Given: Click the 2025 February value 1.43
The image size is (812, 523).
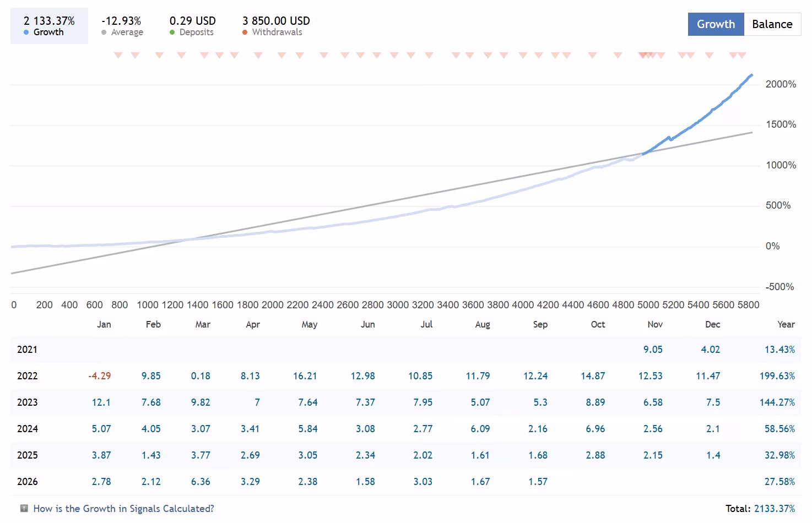Looking at the screenshot, I should pos(151,455).
